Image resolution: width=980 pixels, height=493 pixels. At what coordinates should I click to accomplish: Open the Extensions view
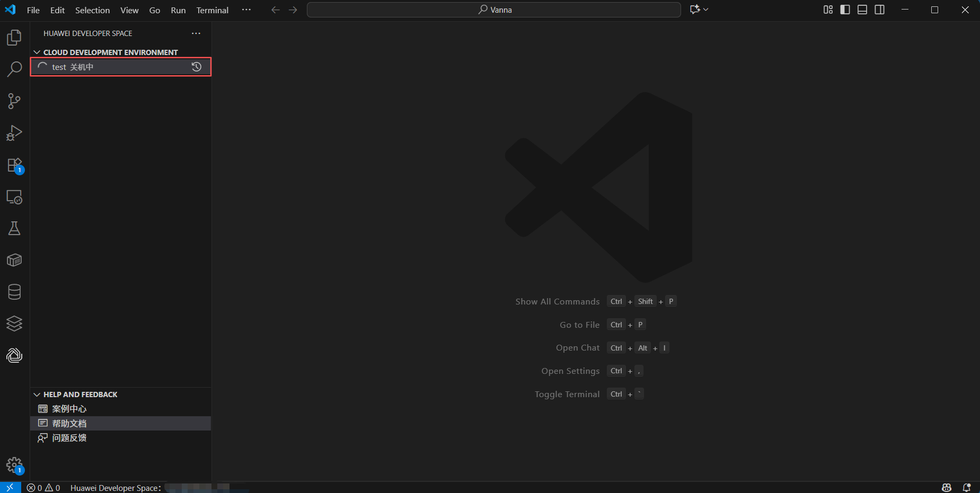14,165
